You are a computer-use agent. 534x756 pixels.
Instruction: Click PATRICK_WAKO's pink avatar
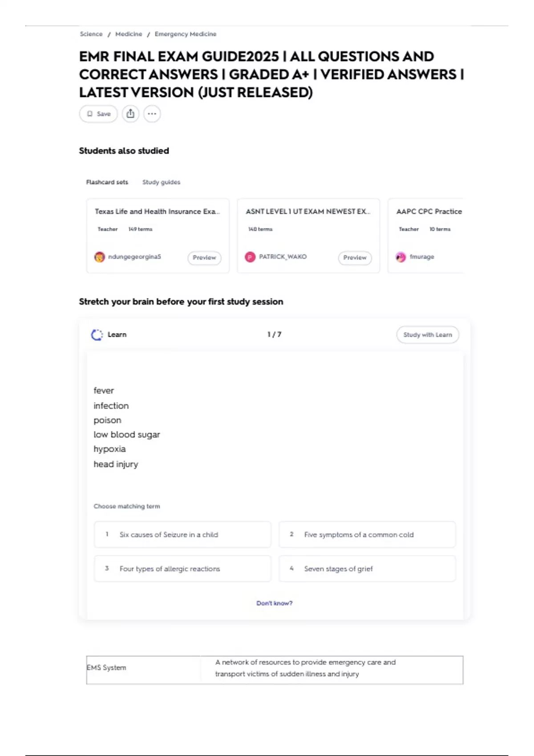pyautogui.click(x=250, y=257)
